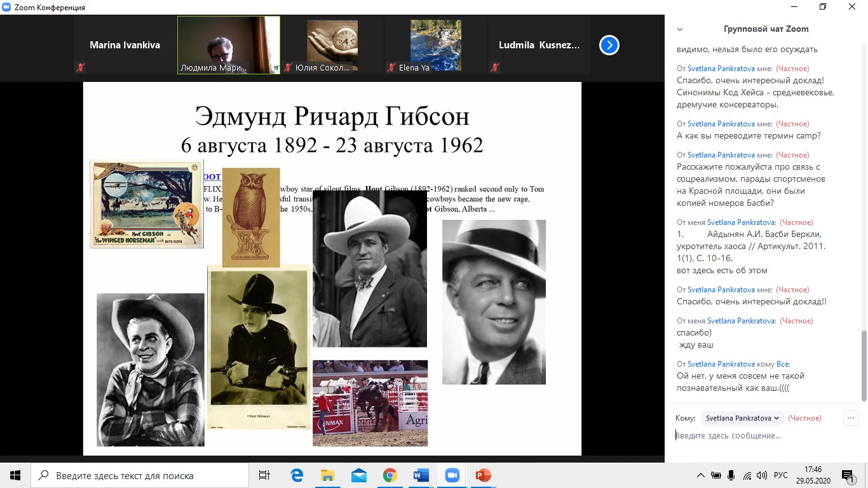Click the 'Кому:' recipient label
868x488 pixels.
click(686, 418)
